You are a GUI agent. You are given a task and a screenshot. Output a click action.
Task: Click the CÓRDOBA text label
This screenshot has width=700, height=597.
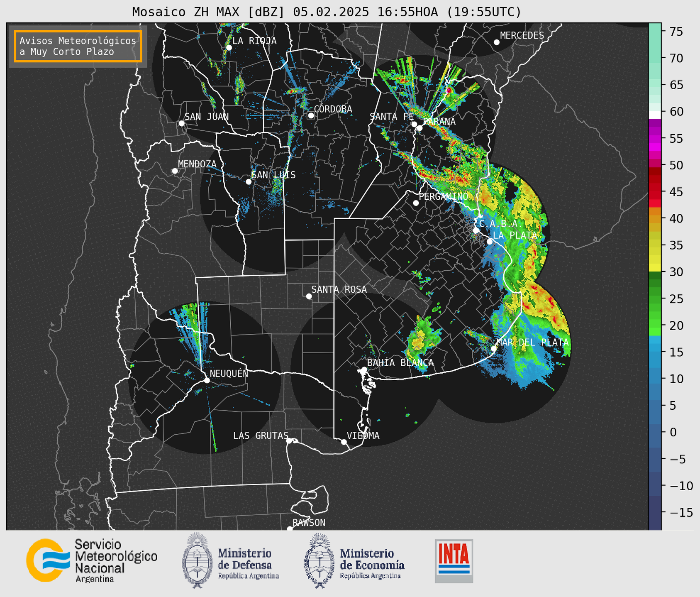[333, 109]
